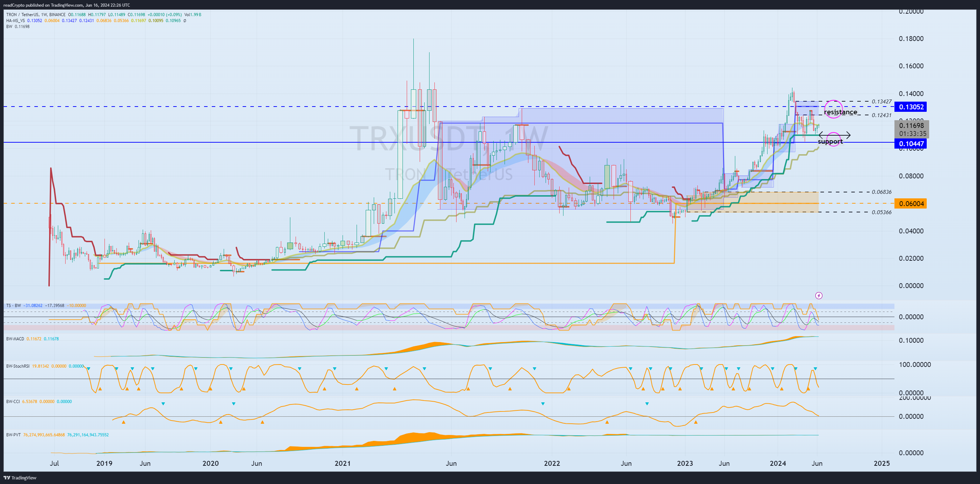Viewport: 980px width, 484px height.
Task: Click the 0.06836 dashed line label
Action: point(881,192)
